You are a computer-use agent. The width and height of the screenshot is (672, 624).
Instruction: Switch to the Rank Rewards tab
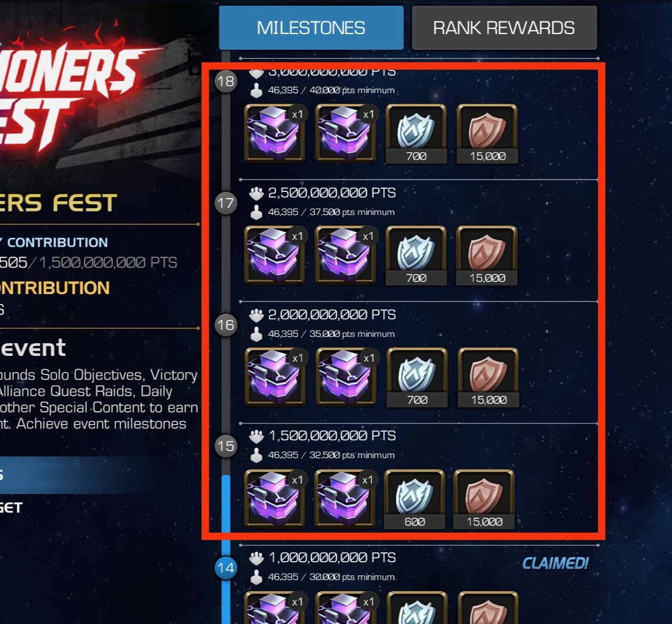coord(504,28)
